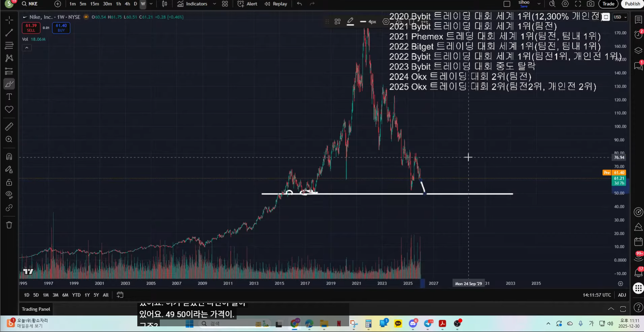Open the drawing link sync tool

9,208
